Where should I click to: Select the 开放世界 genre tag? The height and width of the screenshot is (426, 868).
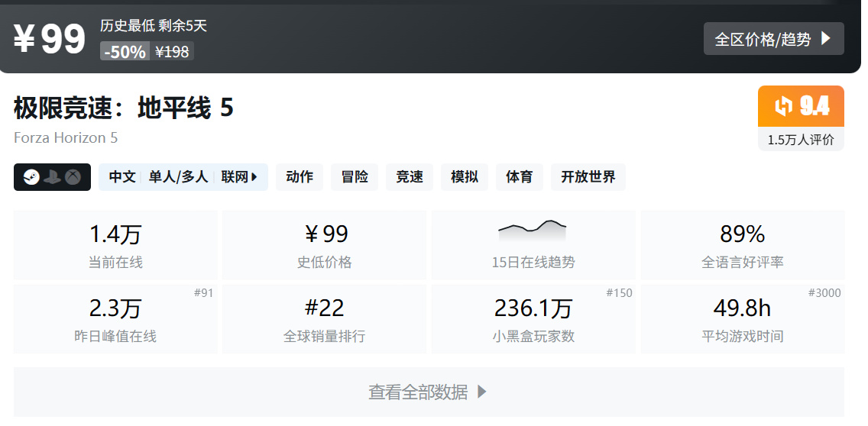(x=588, y=177)
